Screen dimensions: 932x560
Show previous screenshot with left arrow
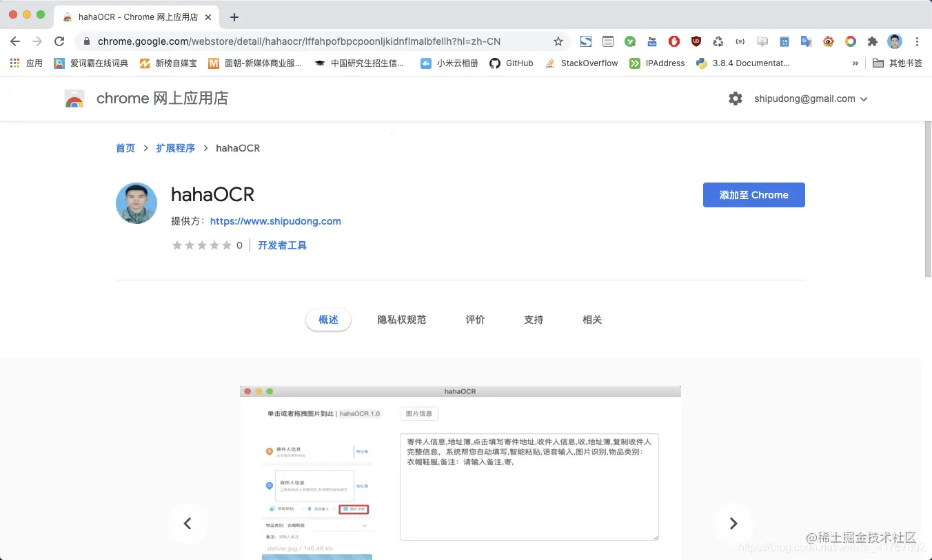(188, 523)
